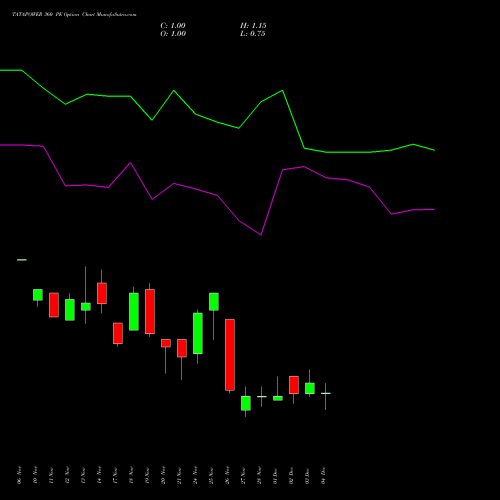Click the 13 Nov date label
Screen dimensions: 500x500
pyautogui.click(x=83, y=475)
